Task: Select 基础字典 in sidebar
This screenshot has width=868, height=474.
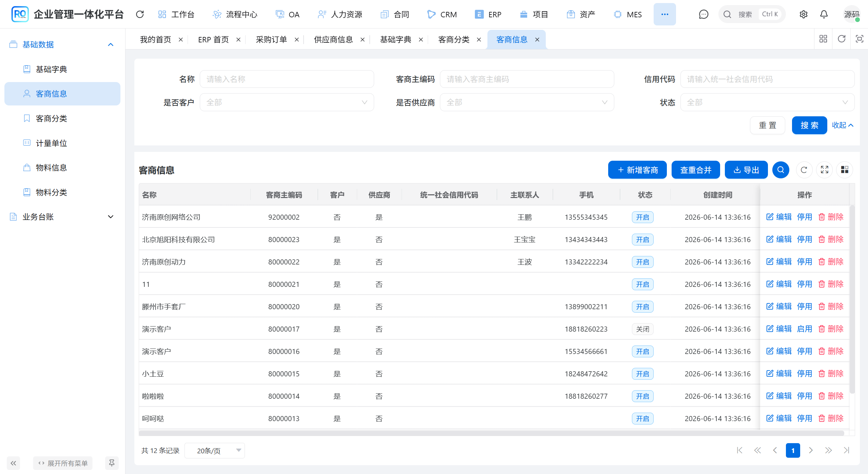Action: pos(62,69)
